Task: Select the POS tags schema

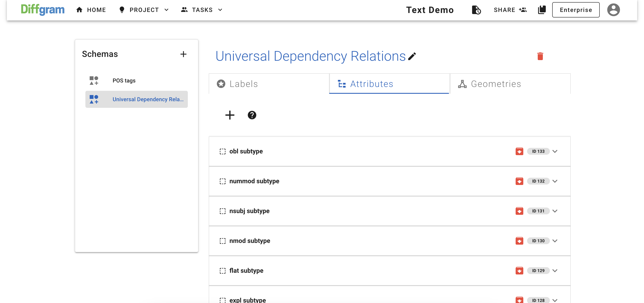Action: 124,81
